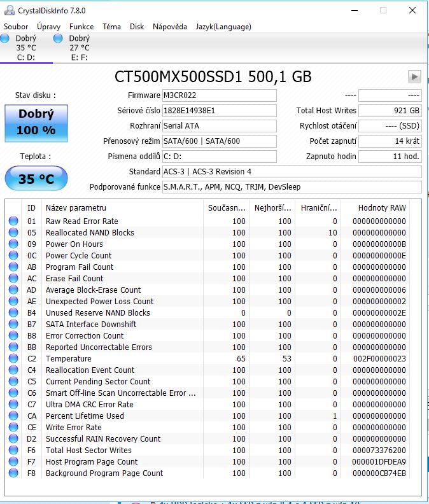Click status icon for Average Block-Erase Count
The height and width of the screenshot is (504, 429).
[13, 290]
